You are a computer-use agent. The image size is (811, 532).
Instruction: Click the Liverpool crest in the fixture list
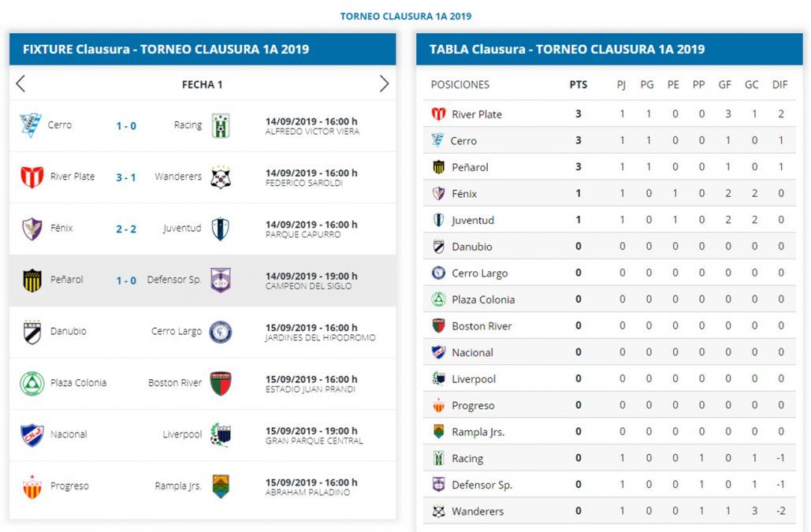(221, 434)
